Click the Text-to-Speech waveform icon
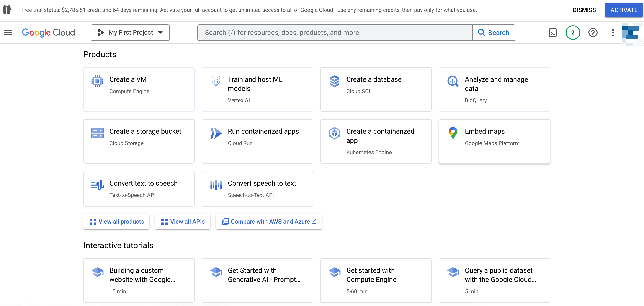 click(x=97, y=185)
